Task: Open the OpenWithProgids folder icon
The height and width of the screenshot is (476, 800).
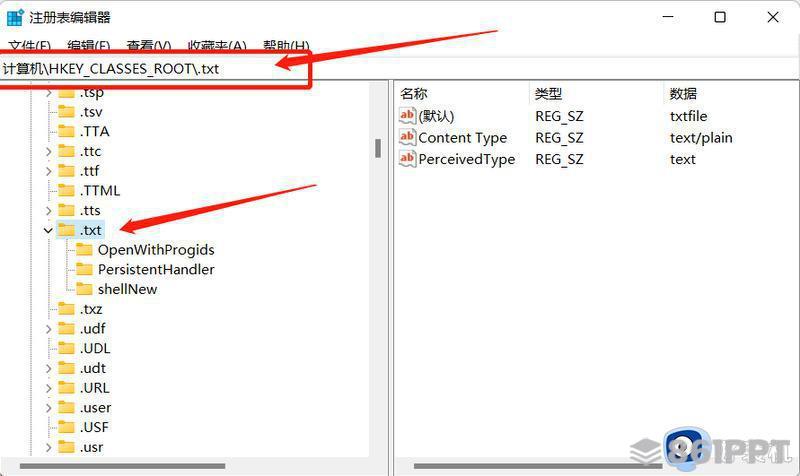Action: pos(84,249)
